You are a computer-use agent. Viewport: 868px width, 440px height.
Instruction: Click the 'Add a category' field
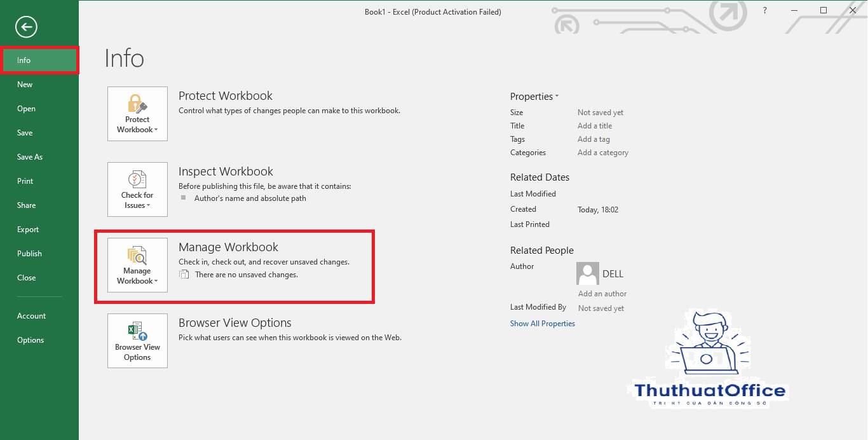click(x=603, y=153)
